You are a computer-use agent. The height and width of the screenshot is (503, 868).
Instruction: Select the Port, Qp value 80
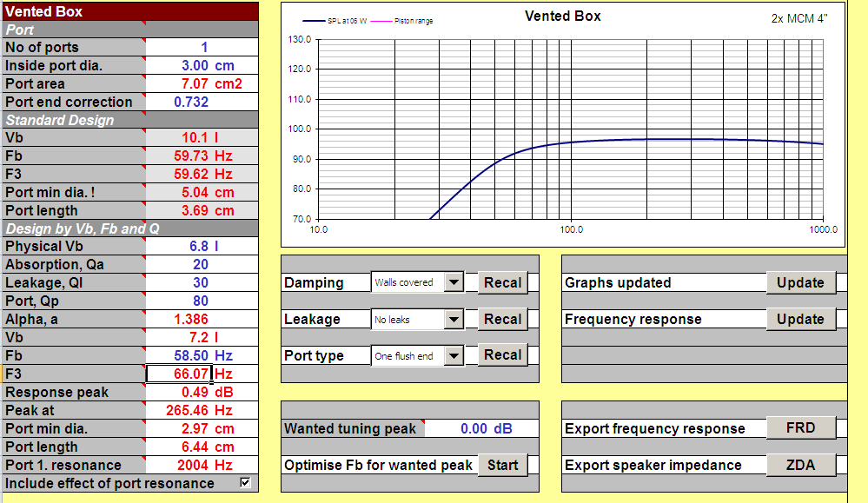(202, 301)
